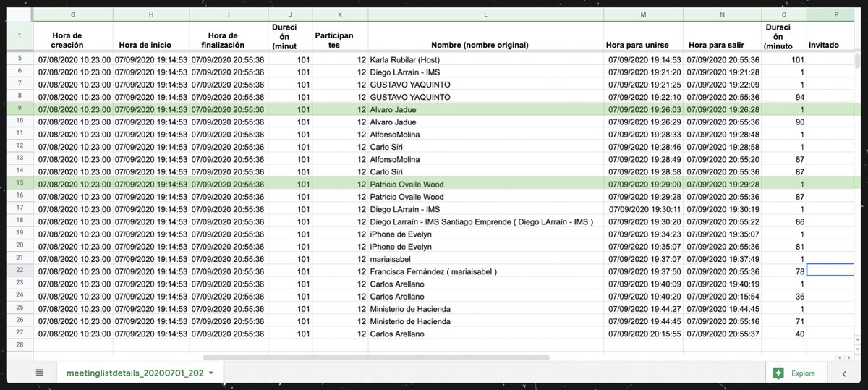Image resolution: width=868 pixels, height=390 pixels.
Task: Click the Explore button
Action: [x=795, y=373]
